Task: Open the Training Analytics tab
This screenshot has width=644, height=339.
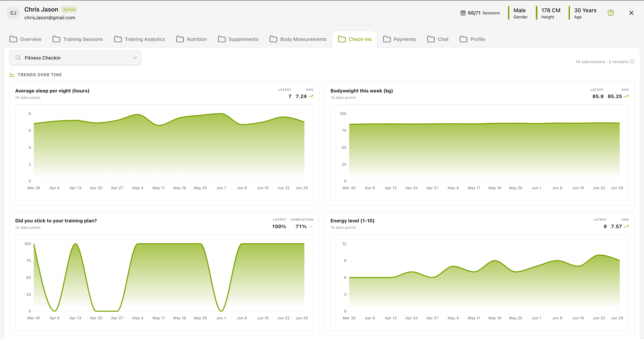Action: tap(140, 39)
